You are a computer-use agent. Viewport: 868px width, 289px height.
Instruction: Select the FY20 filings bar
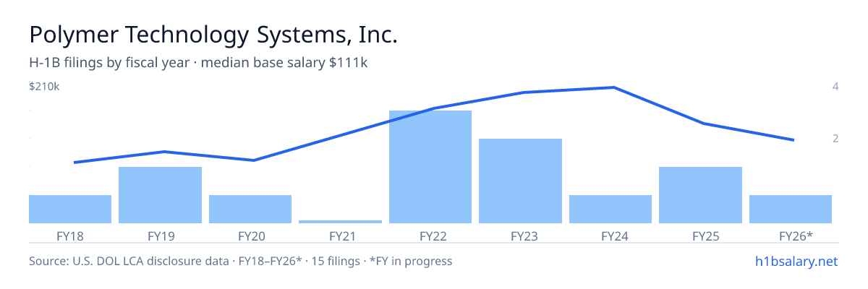coord(250,209)
